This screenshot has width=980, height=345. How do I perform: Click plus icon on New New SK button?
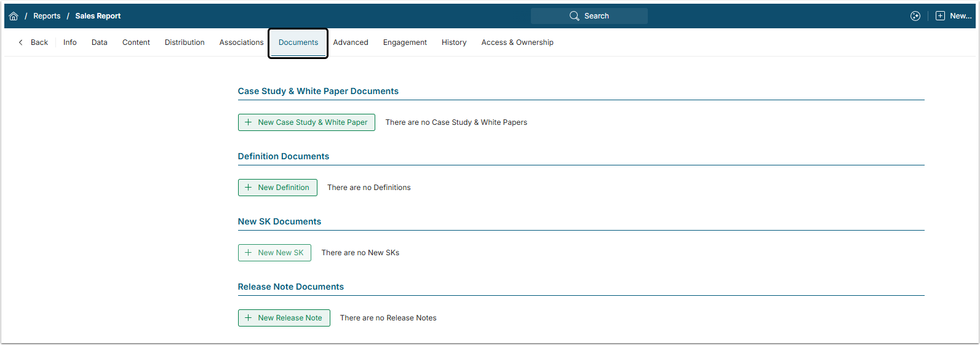click(249, 253)
